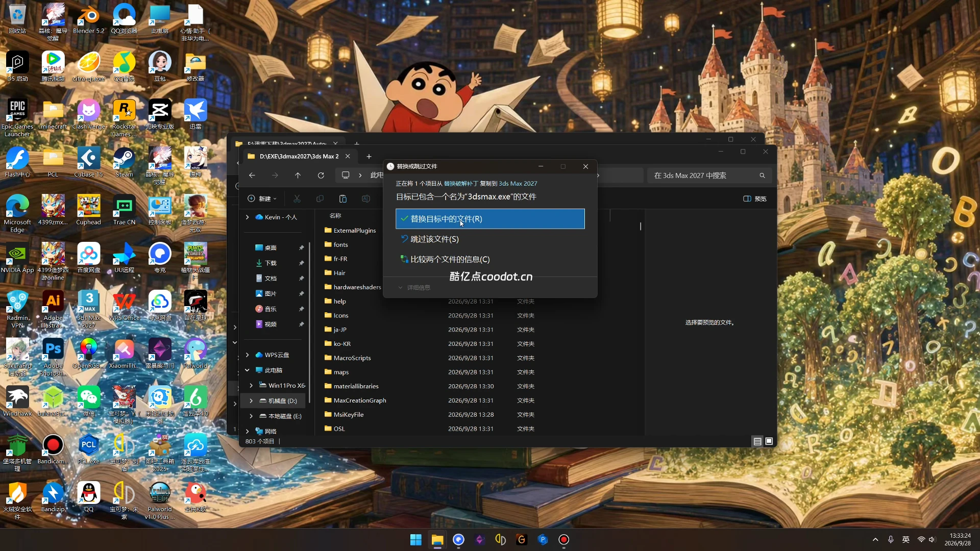The image size is (980, 551).
Task: Open the Rockstar Games desktop shortcut
Action: coord(124,118)
